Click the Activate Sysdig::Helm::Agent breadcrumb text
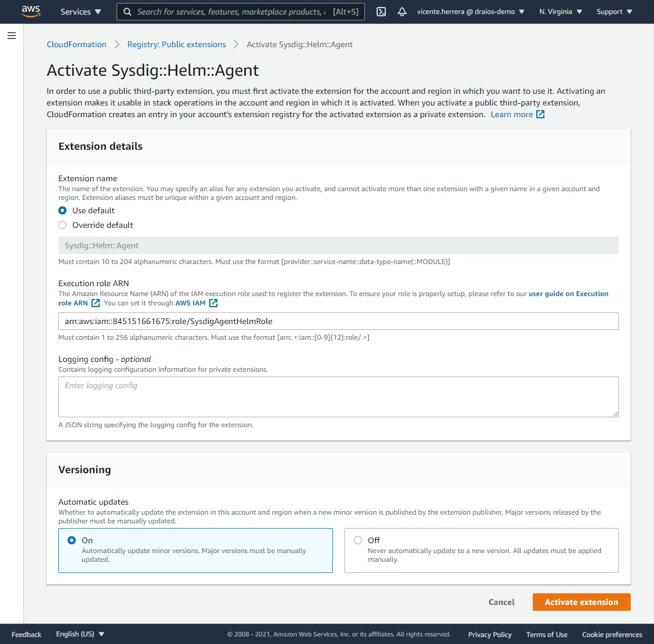 pos(300,45)
